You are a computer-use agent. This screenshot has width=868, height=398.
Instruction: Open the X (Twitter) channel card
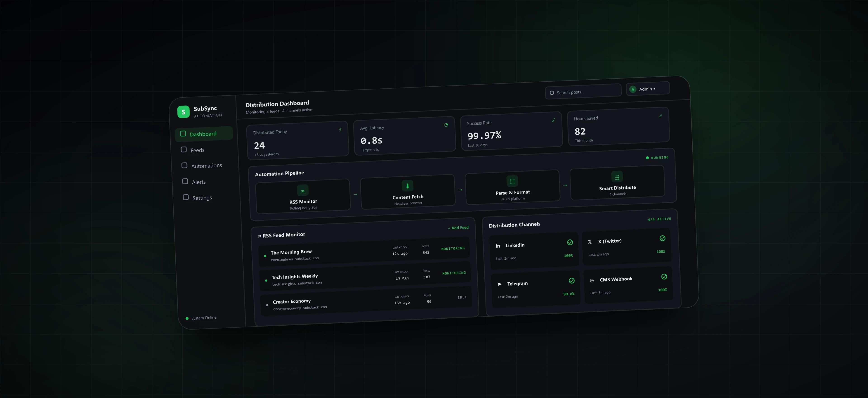(x=627, y=247)
